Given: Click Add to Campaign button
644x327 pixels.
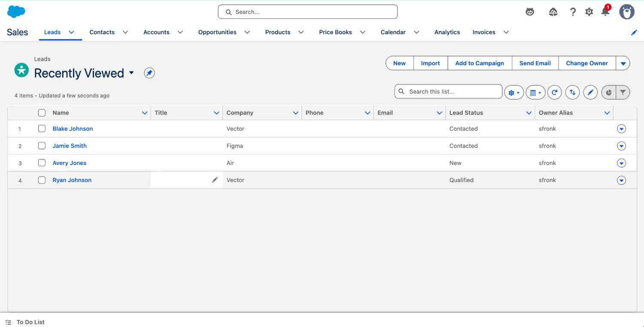Looking at the screenshot, I should [480, 63].
